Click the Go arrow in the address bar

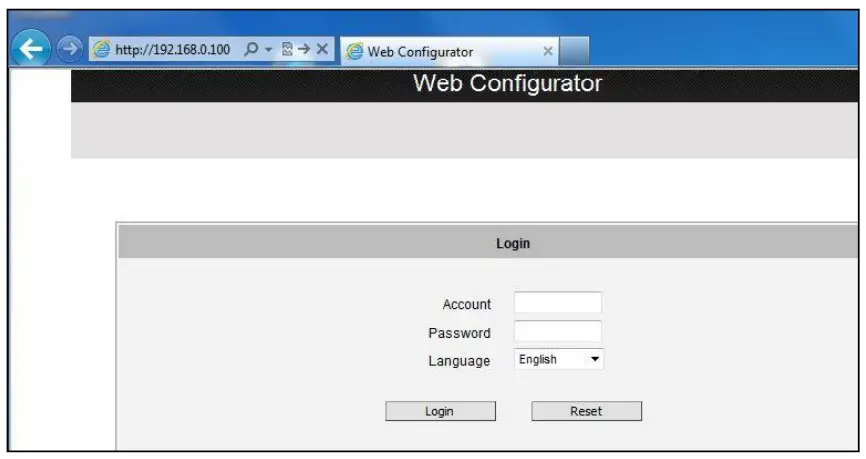click(x=304, y=49)
